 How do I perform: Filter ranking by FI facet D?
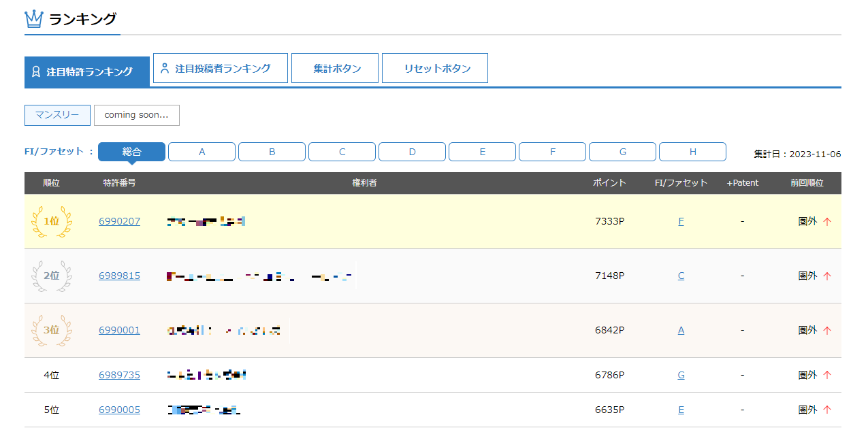[412, 152]
